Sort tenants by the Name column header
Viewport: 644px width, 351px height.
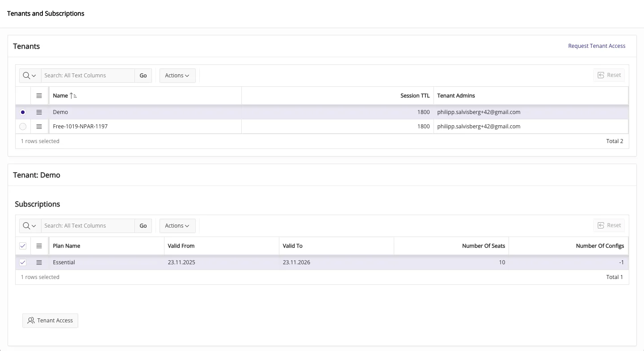click(61, 96)
